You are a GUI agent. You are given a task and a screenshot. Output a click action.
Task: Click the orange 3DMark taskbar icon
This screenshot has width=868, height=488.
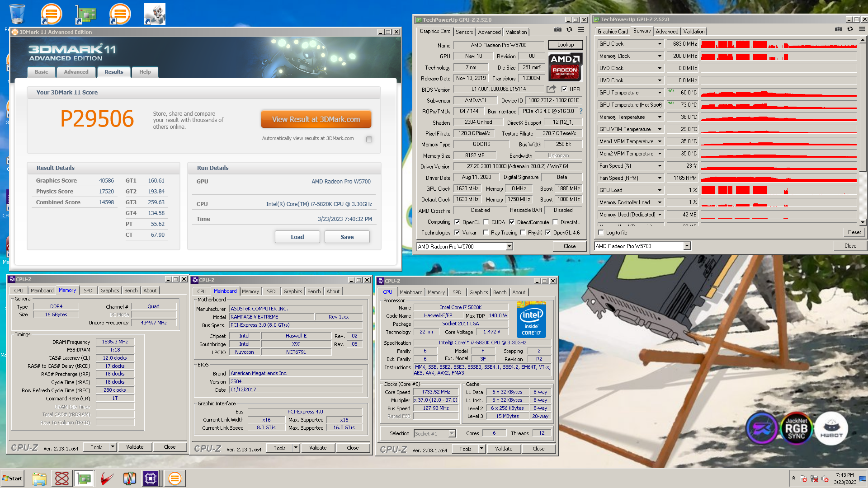tap(175, 479)
